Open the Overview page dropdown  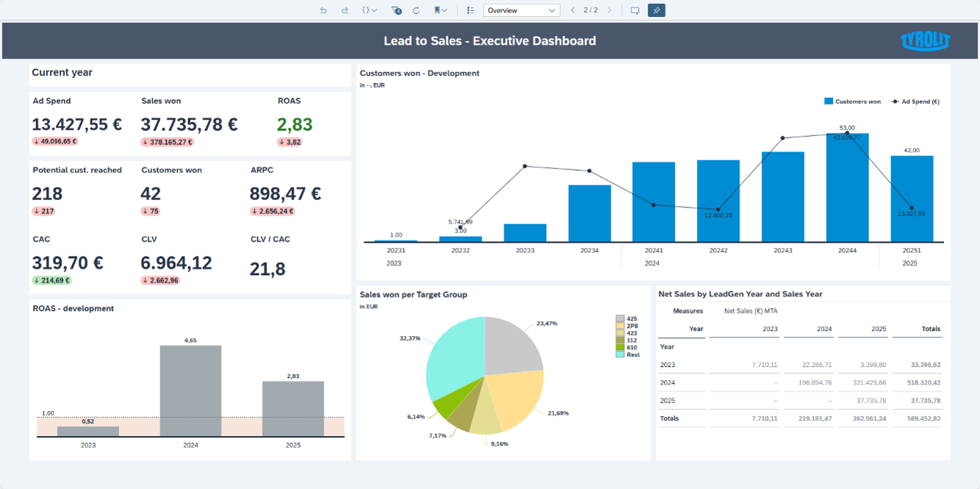pyautogui.click(x=522, y=10)
